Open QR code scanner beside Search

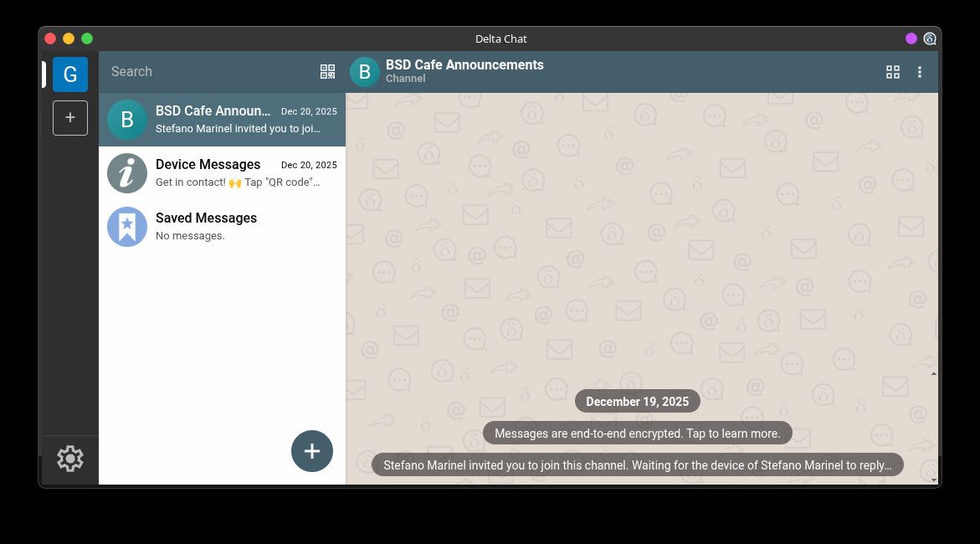tap(327, 71)
